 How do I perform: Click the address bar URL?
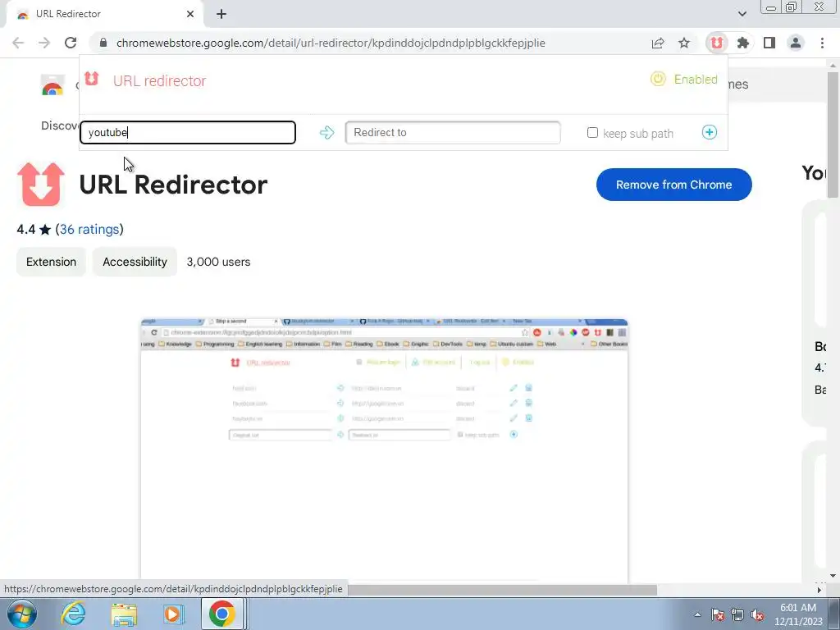[331, 43]
